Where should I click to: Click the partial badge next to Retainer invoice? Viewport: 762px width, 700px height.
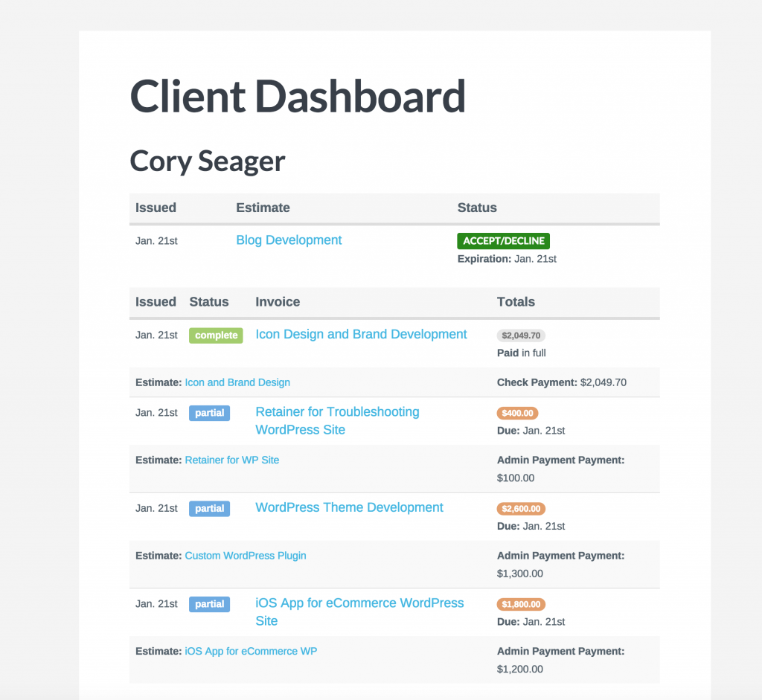(209, 413)
